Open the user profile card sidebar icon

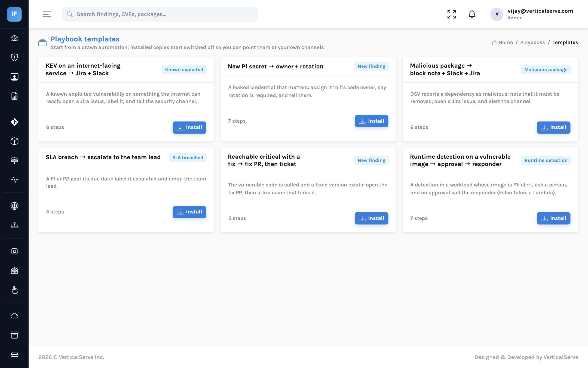point(14,77)
